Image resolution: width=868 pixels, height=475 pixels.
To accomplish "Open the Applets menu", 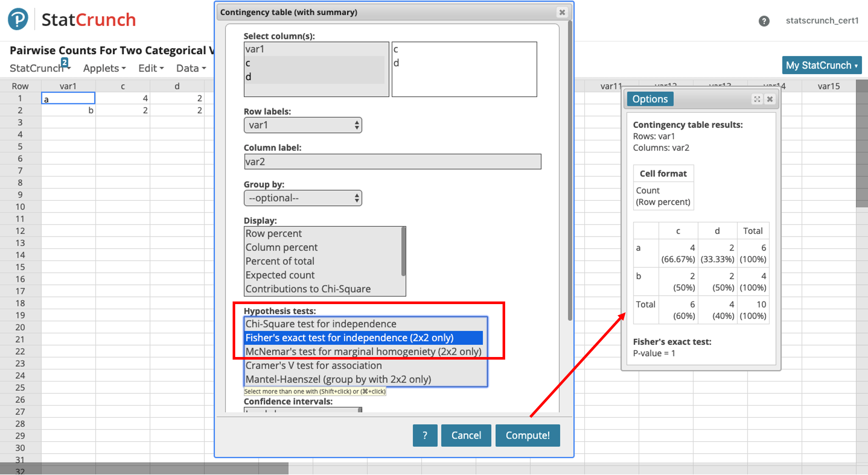I will [104, 69].
